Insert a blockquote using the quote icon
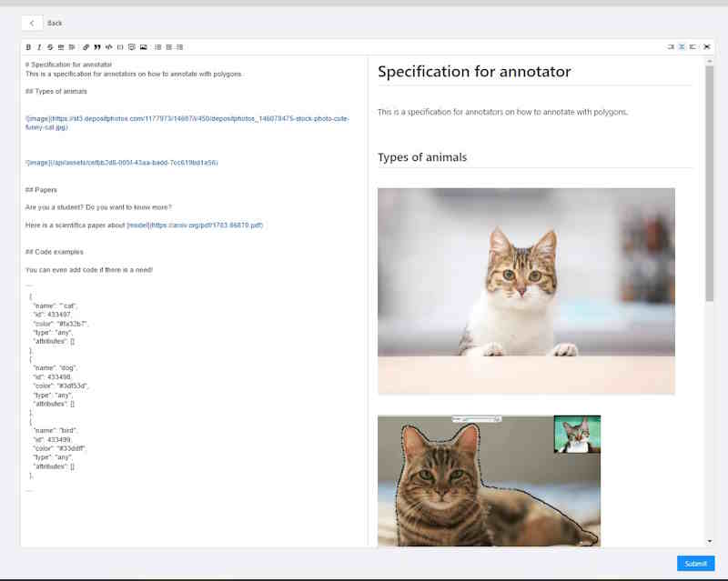This screenshot has width=728, height=581. tap(98, 46)
